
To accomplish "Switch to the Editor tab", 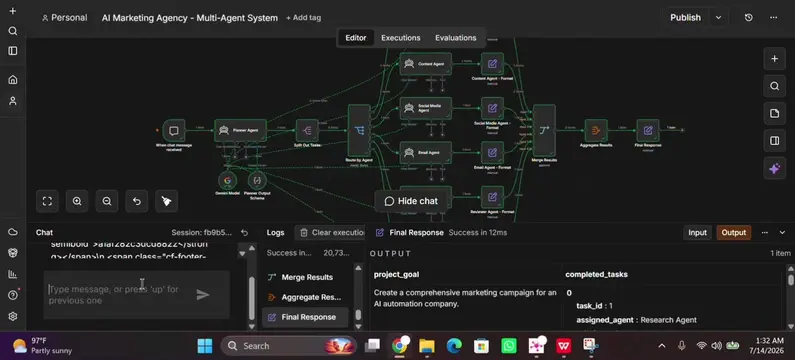I will [x=355, y=38].
